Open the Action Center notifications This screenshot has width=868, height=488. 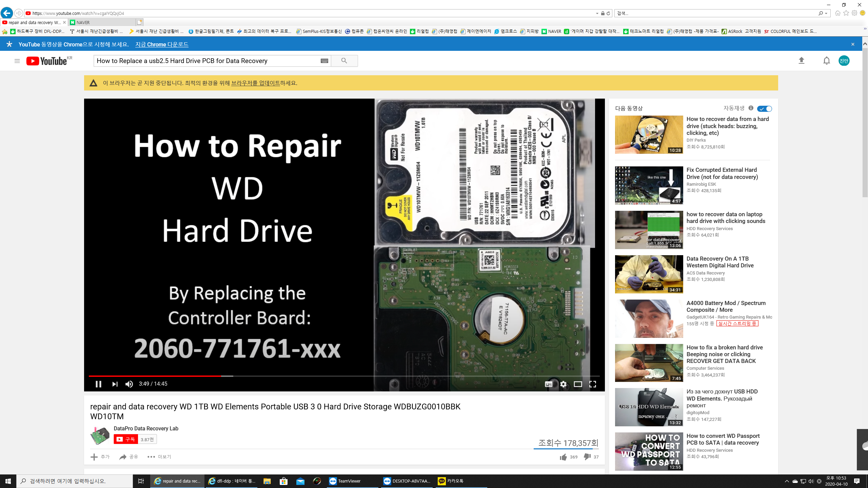click(x=857, y=481)
